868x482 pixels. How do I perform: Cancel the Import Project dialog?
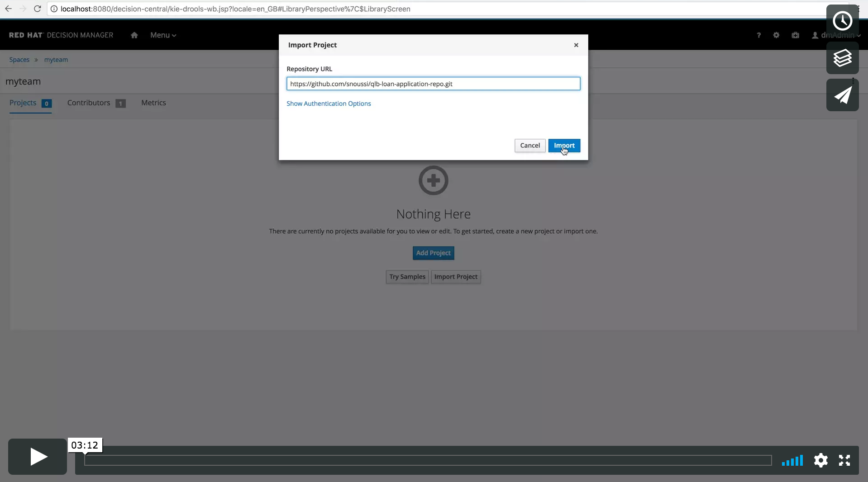[530, 146]
